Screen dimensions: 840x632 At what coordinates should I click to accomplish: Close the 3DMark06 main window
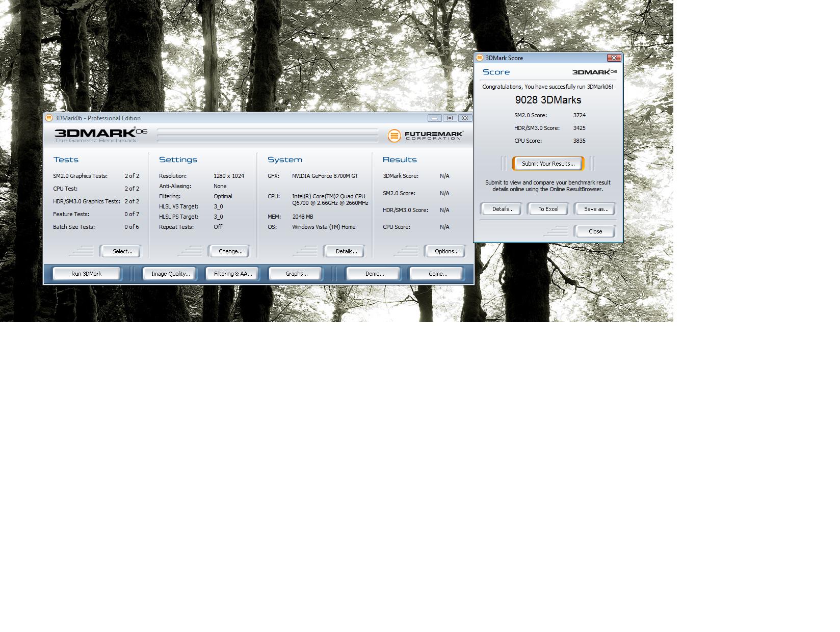465,118
